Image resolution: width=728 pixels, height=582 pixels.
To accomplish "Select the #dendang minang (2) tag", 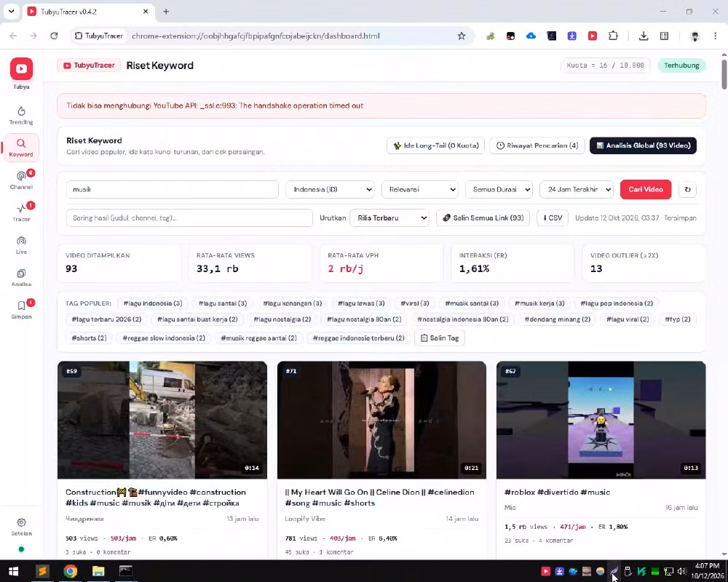I will point(557,319).
